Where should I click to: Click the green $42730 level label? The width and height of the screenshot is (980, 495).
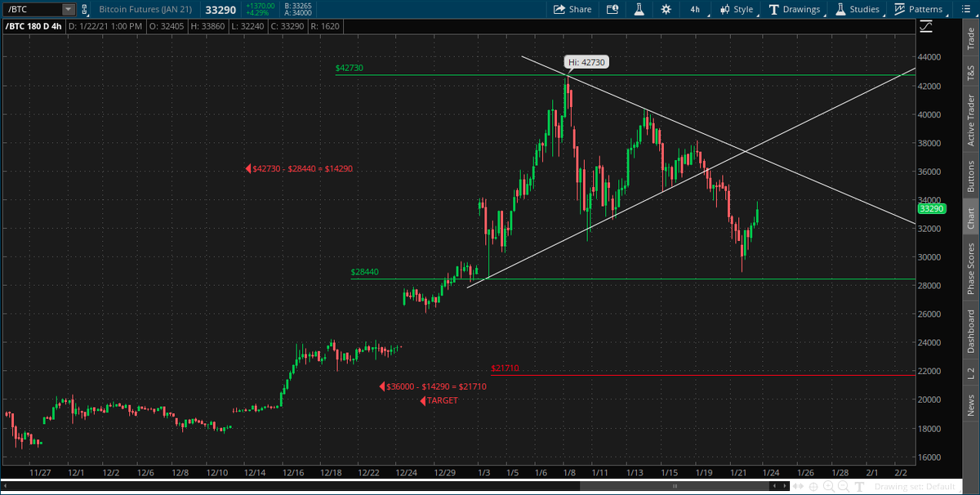[x=349, y=69]
